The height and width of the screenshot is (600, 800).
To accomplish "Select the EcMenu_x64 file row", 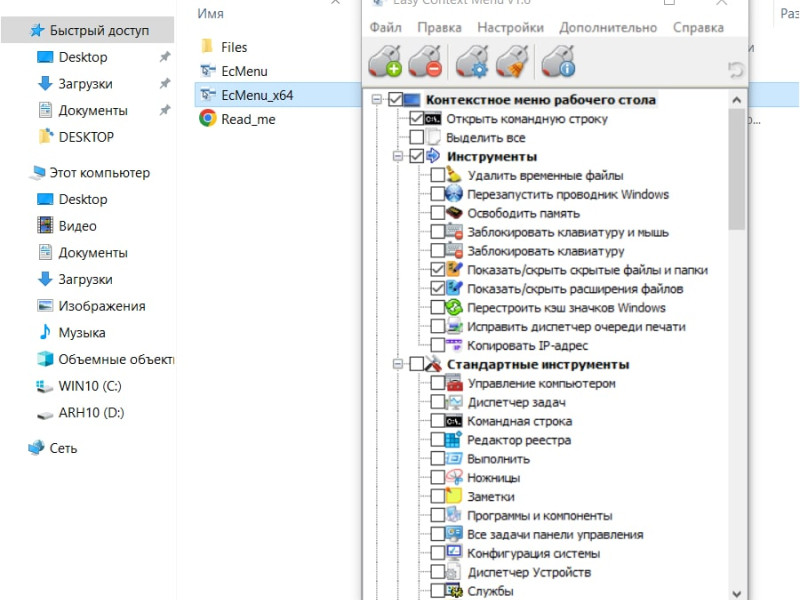I will [x=278, y=95].
